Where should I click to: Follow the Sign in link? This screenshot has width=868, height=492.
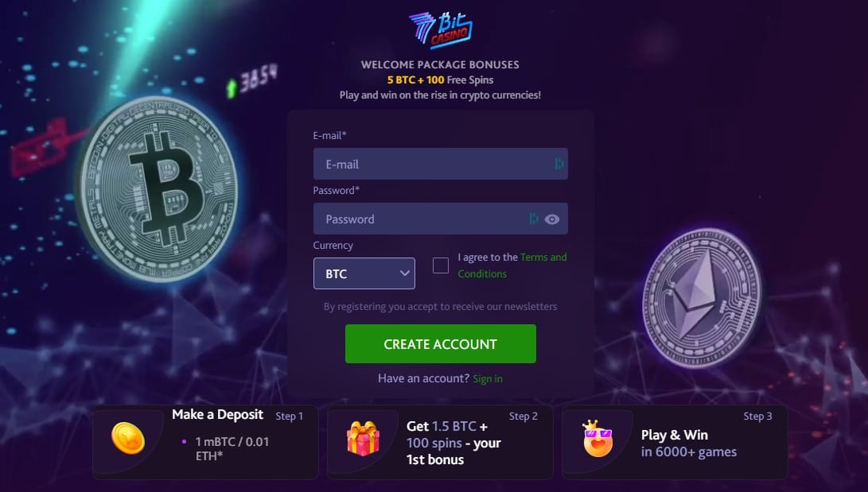pyautogui.click(x=488, y=378)
